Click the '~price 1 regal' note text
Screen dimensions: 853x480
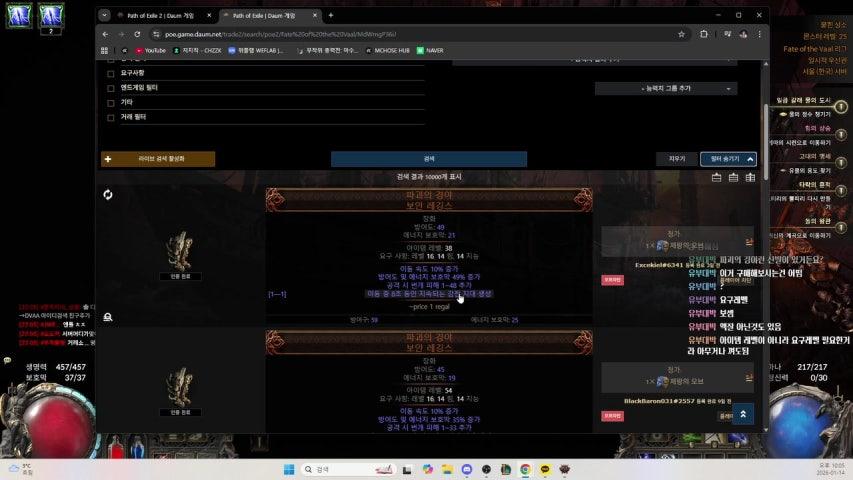pyautogui.click(x=429, y=307)
